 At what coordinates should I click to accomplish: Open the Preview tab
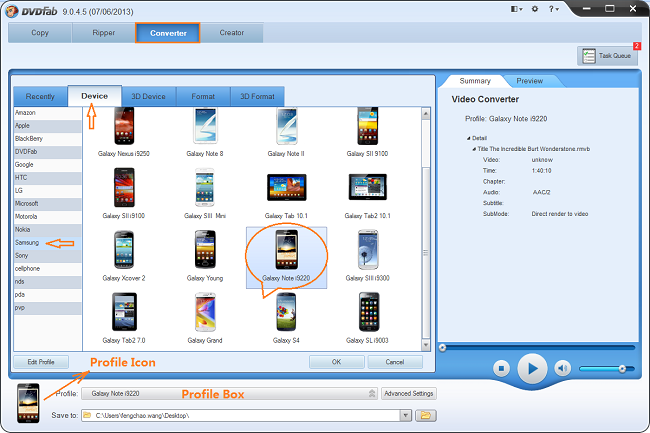(530, 81)
